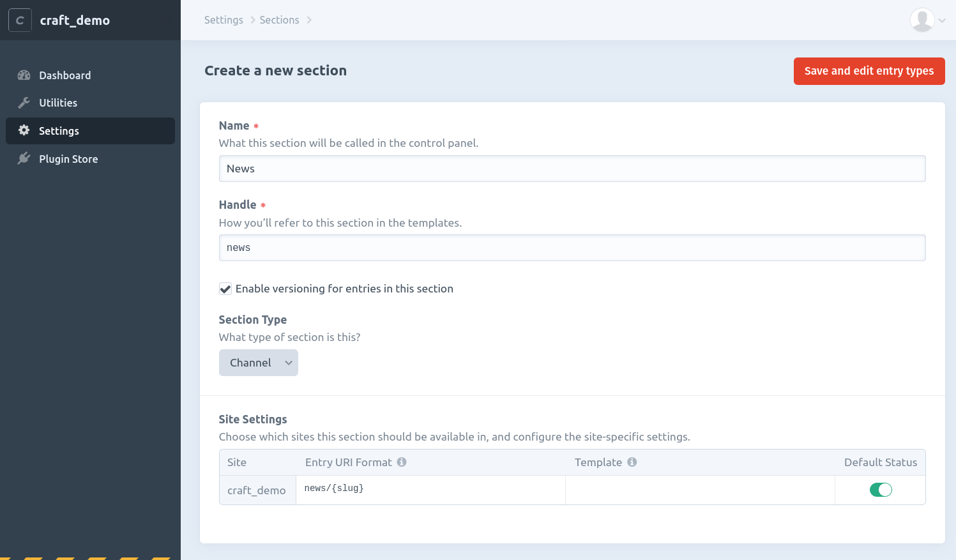Click the empty Template field for craft_demo
Viewport: 956px width, 560px height.
point(699,490)
